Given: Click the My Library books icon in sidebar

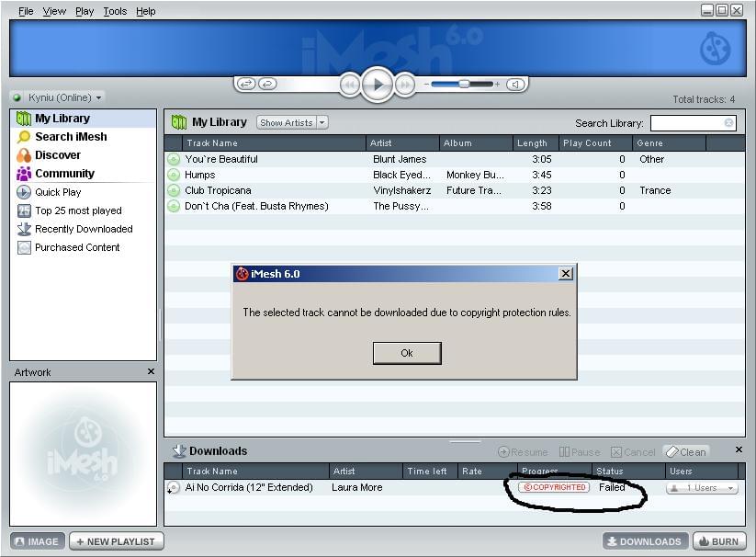Looking at the screenshot, I should [x=24, y=119].
